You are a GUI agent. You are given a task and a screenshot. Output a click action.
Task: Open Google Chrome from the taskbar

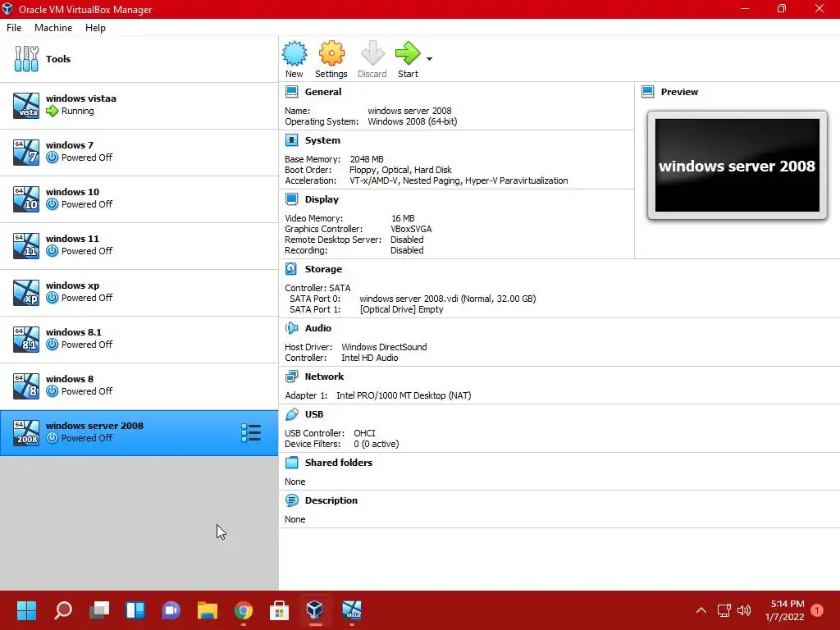point(243,610)
